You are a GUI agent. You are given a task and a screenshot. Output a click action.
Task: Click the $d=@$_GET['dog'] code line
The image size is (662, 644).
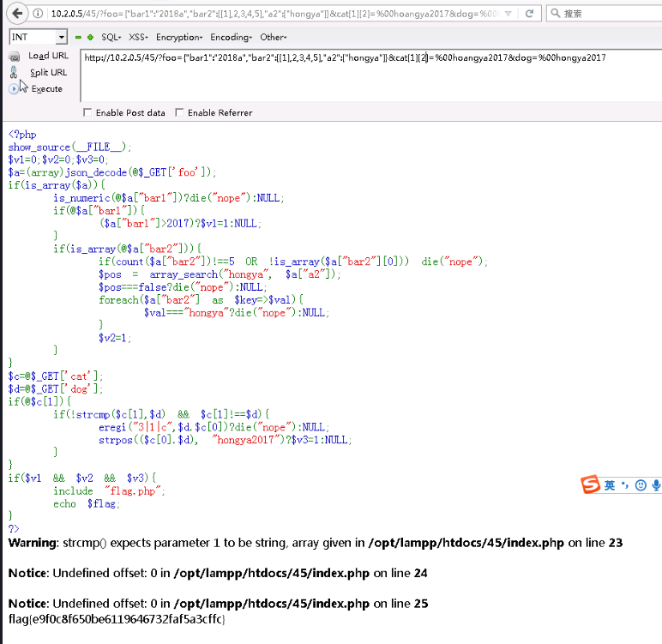click(55, 388)
